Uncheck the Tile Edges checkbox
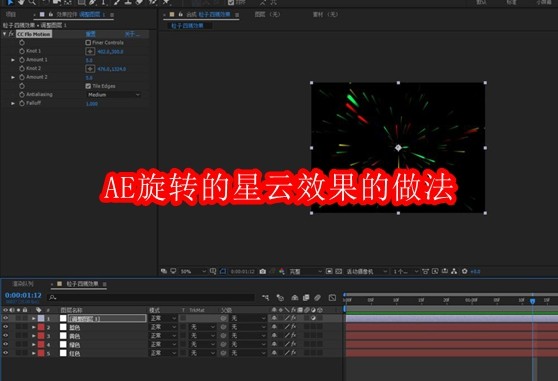The height and width of the screenshot is (381, 558). click(x=88, y=86)
